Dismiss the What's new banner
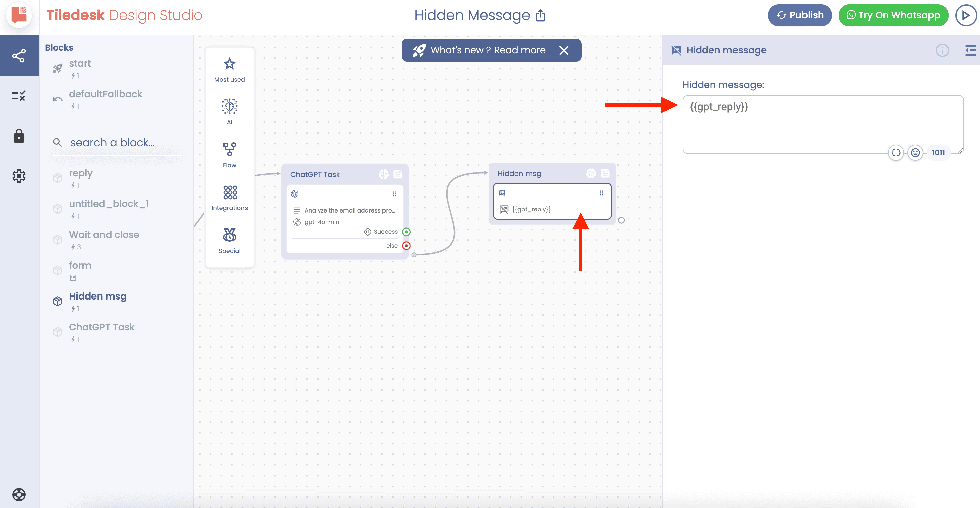The width and height of the screenshot is (980, 508). pyautogui.click(x=564, y=50)
